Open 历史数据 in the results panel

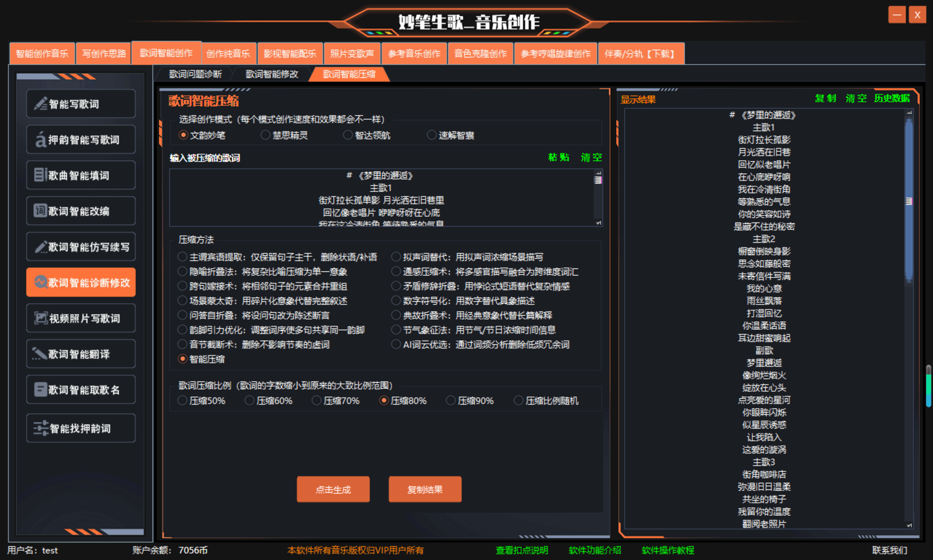click(892, 99)
